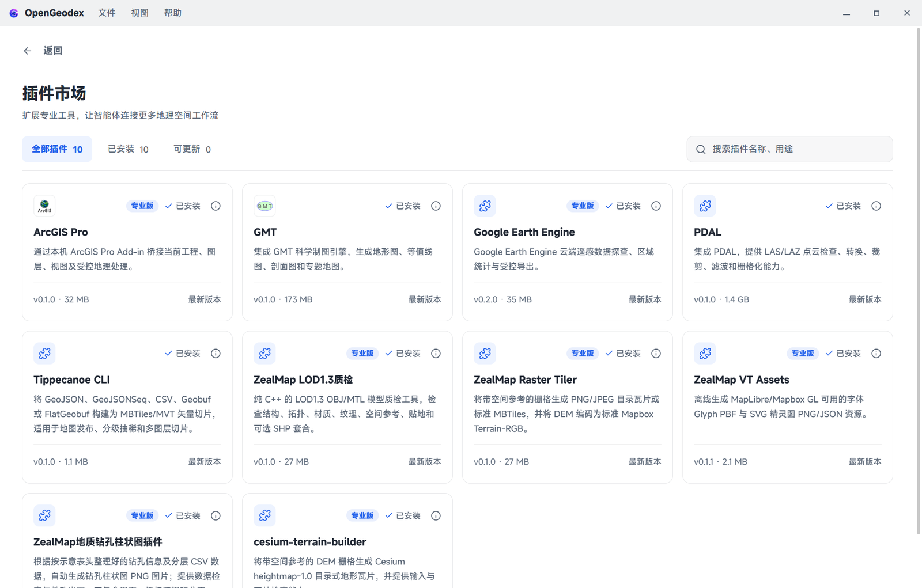Click the ZealMap LOD1.3质检 title
922x588 pixels.
(303, 380)
